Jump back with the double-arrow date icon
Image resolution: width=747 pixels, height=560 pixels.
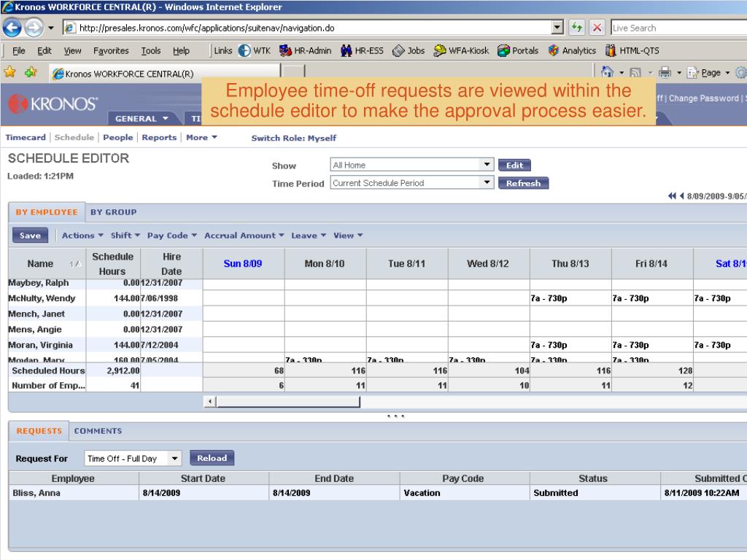(672, 195)
